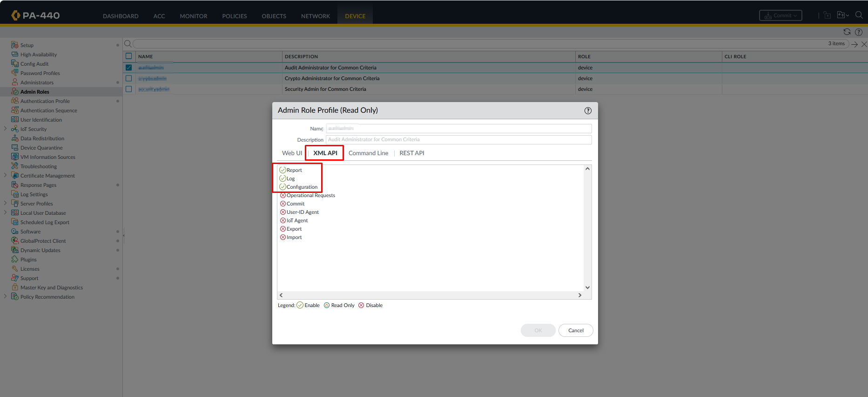Open Password Profiles icon
Image resolution: width=868 pixels, height=397 pixels.
click(x=15, y=73)
